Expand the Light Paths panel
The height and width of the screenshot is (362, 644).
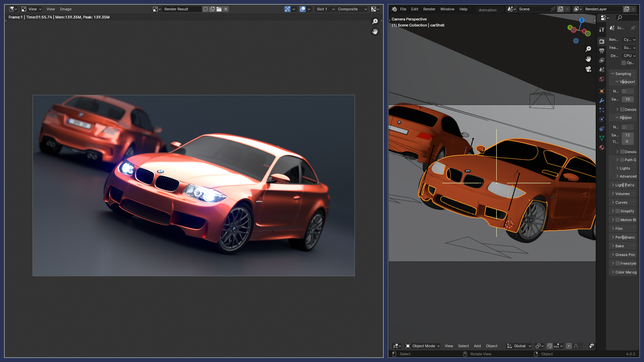623,185
